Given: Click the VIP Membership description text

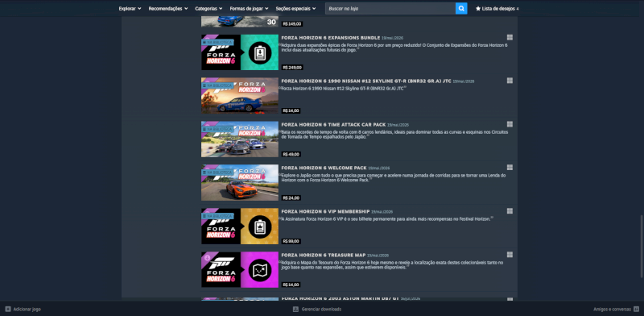Looking at the screenshot, I should coord(386,219).
